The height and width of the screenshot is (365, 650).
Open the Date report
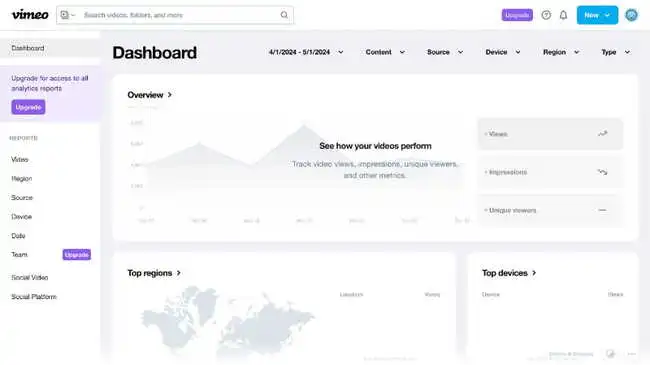point(18,236)
